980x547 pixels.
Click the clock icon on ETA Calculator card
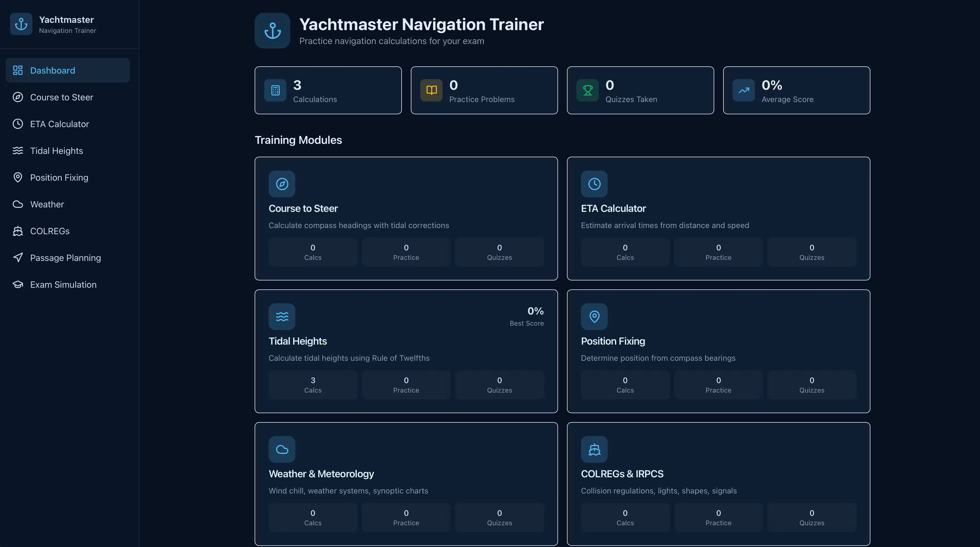594,184
